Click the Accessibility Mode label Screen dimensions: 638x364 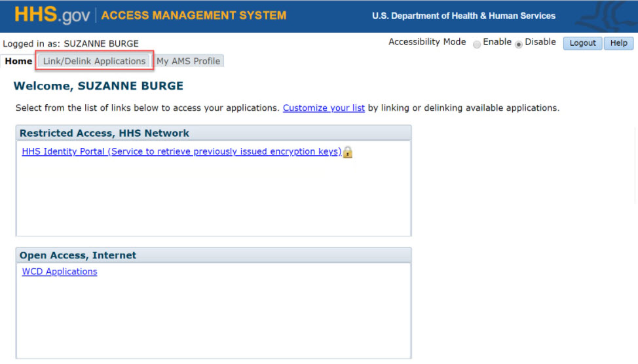[x=427, y=42]
